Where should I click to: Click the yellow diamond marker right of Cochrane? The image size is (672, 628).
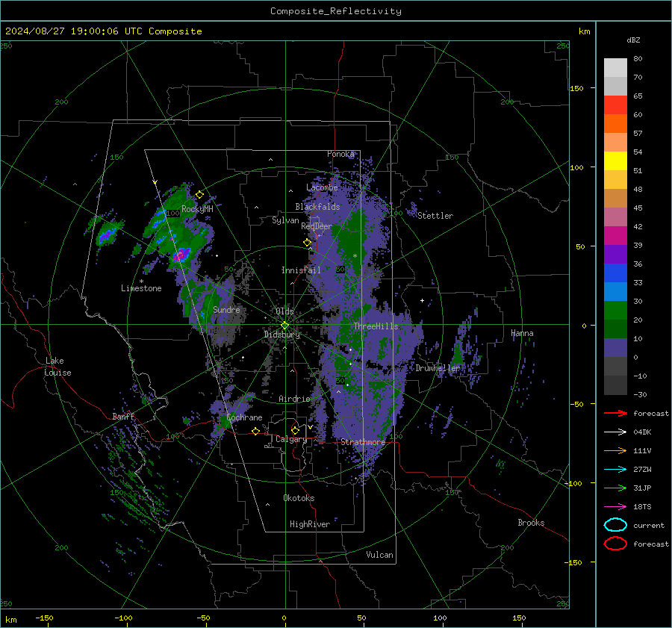click(x=255, y=432)
